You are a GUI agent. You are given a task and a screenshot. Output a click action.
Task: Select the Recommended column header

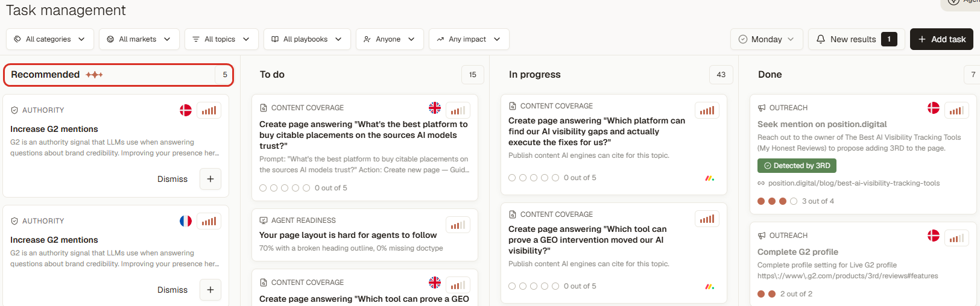[x=118, y=75]
